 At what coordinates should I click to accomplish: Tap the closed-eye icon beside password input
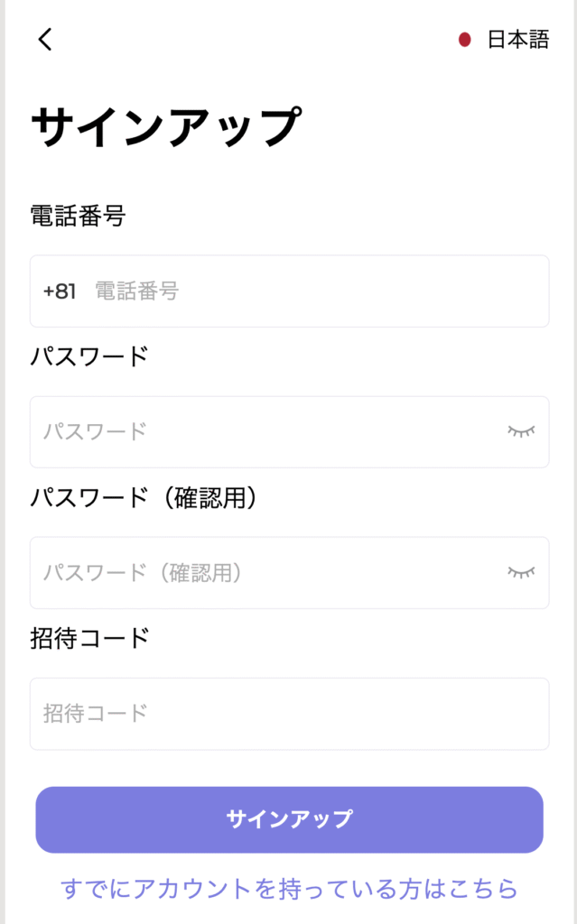click(519, 431)
